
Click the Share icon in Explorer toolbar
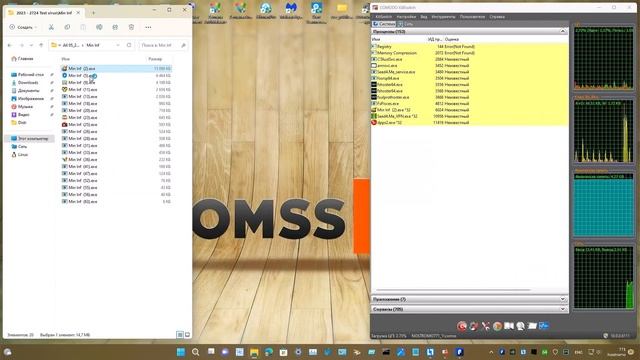115,27
